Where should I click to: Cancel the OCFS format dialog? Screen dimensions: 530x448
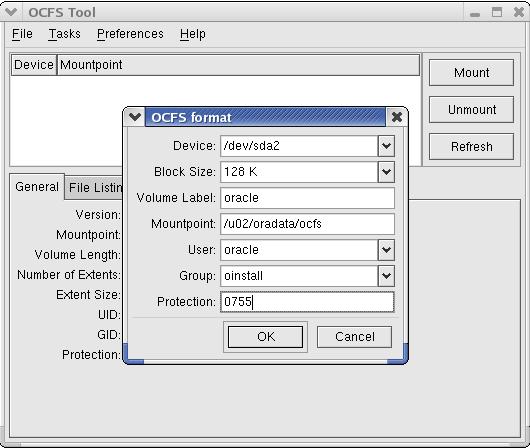pos(354,337)
